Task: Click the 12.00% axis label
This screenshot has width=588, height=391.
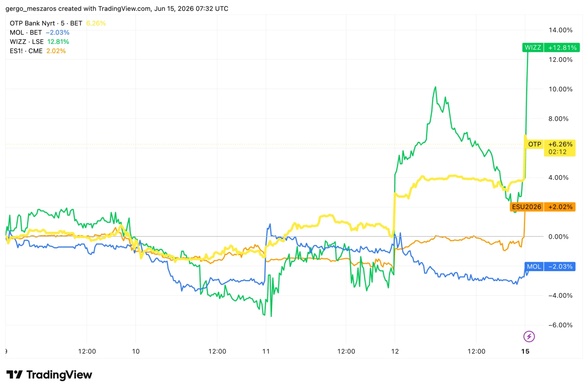Action: 560,60
